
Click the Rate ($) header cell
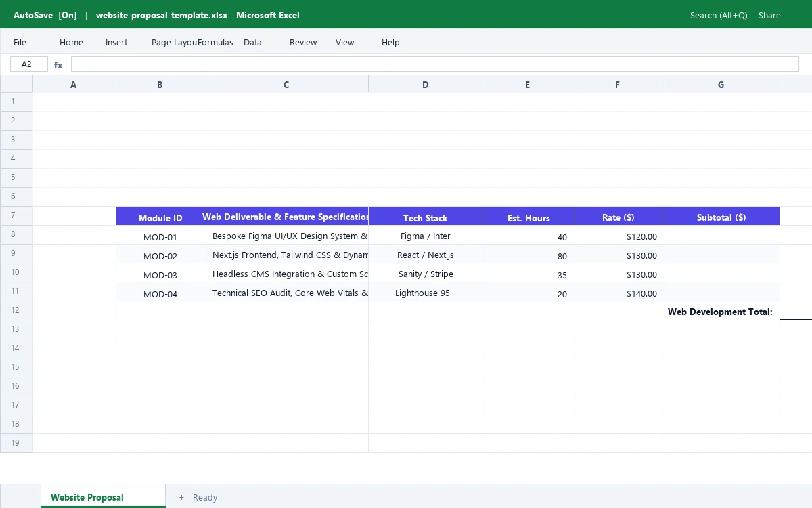point(619,216)
